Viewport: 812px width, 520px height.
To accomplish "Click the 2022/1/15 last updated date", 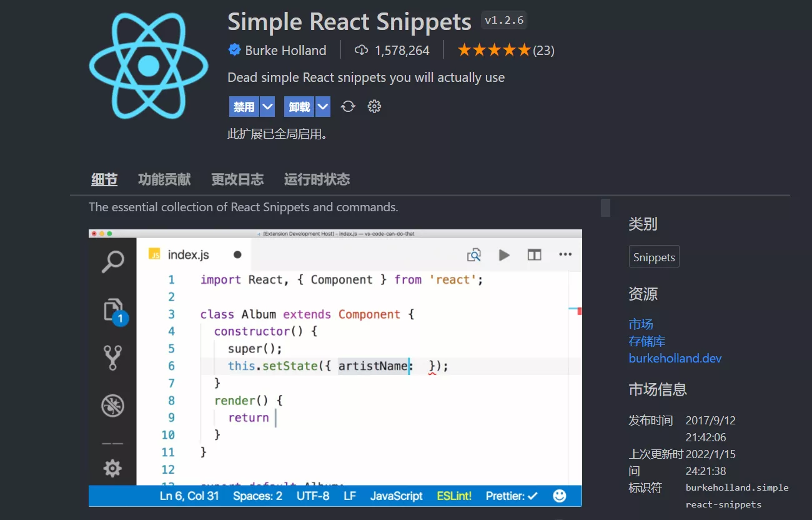I will pos(711,454).
